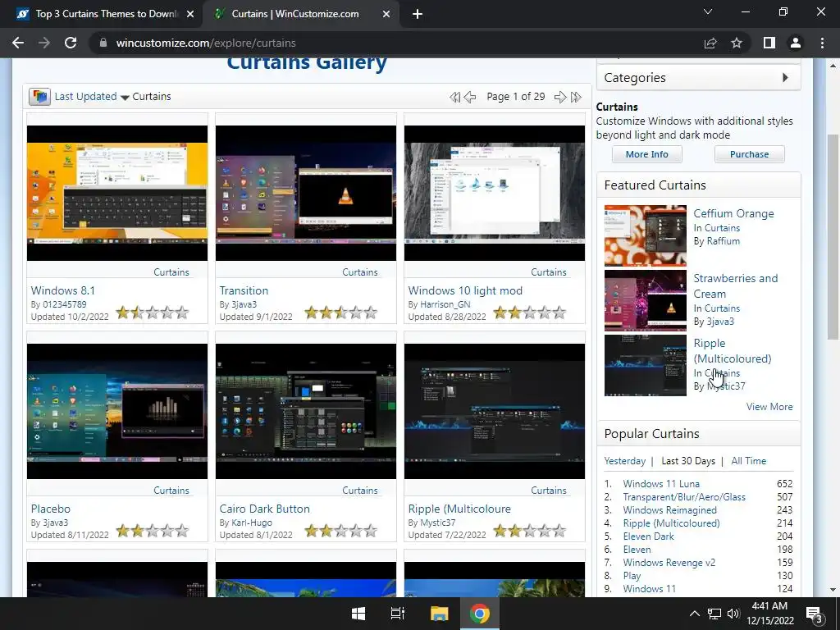Click author Karl-Hugo link

251,523
